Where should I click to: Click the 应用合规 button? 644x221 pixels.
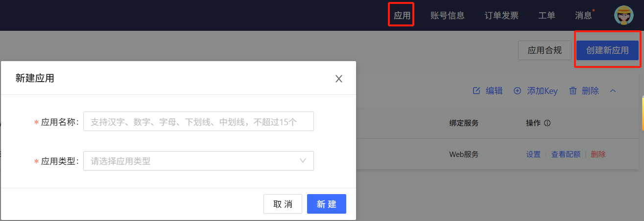pyautogui.click(x=545, y=50)
